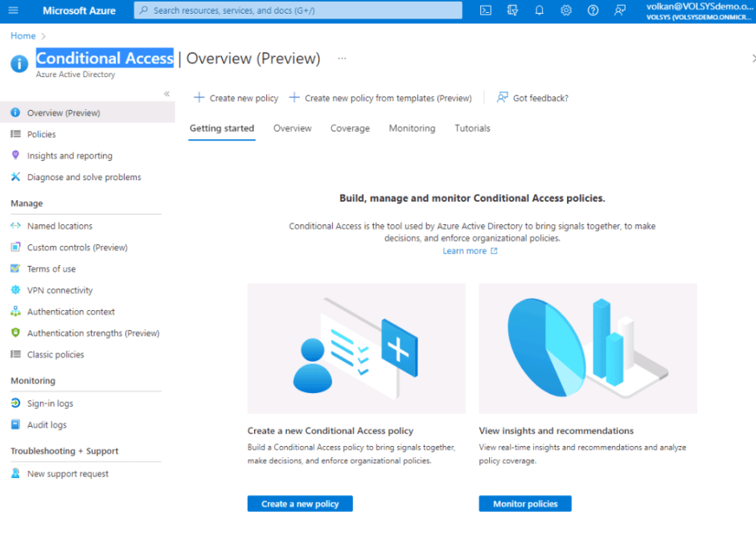Click the feedback person icon in header
Image resolution: width=756 pixels, height=536 pixels.
619,10
